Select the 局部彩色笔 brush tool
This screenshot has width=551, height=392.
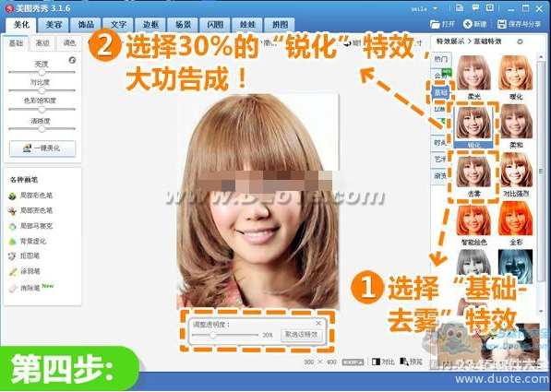pos(31,196)
